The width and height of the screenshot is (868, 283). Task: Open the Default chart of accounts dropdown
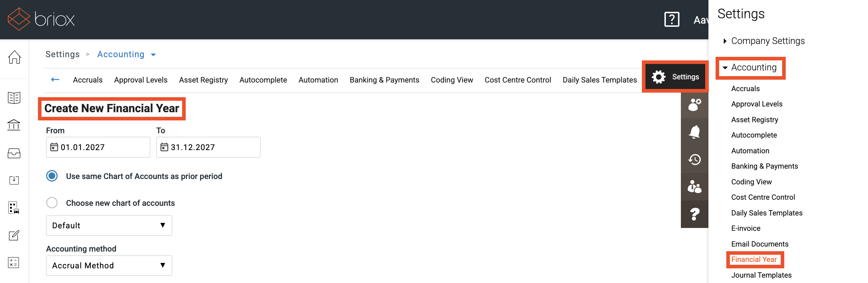click(x=109, y=225)
